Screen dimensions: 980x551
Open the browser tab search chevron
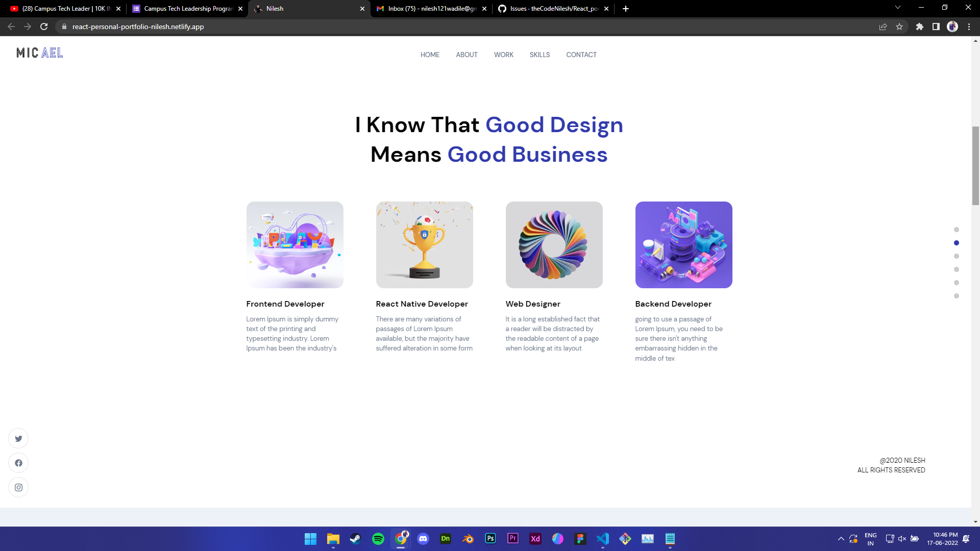pos(897,8)
